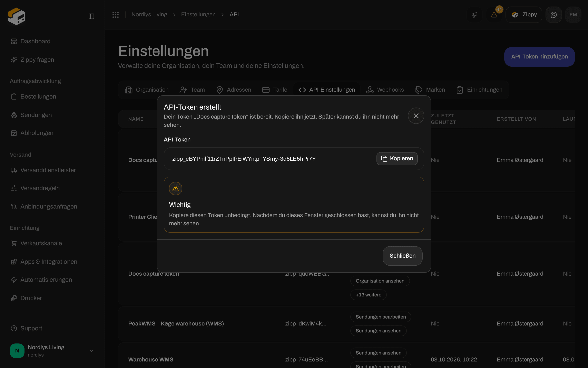
Task: Click Sendungen ansehen chip in PeakWMS row
Action: [378, 331]
